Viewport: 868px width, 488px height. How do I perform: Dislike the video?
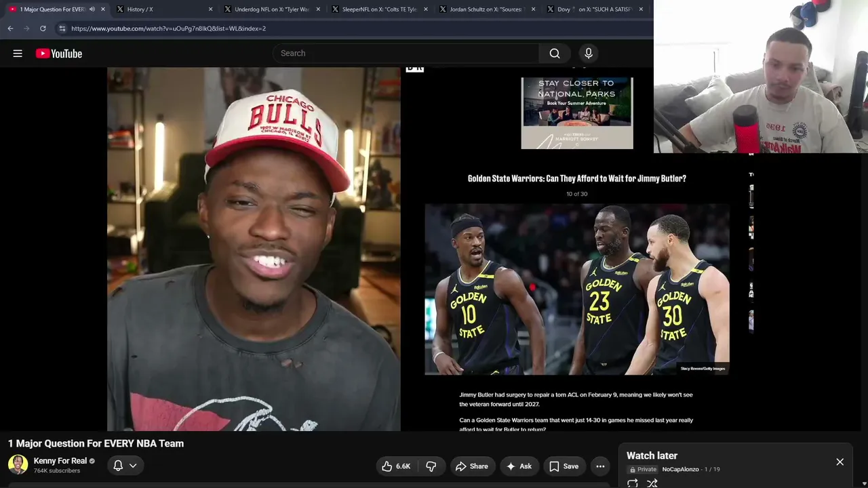click(x=431, y=466)
